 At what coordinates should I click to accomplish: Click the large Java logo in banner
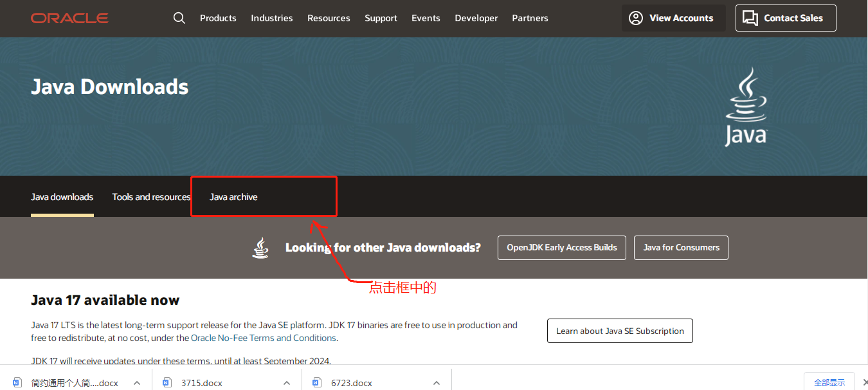coord(746,107)
